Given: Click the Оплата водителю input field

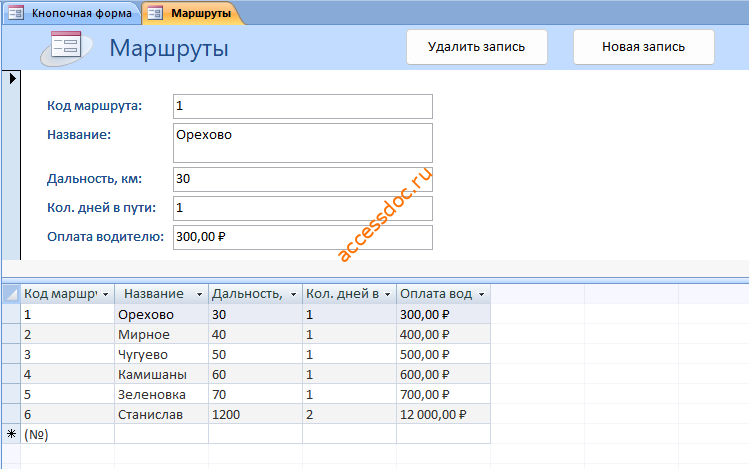Looking at the screenshot, I should coord(303,237).
